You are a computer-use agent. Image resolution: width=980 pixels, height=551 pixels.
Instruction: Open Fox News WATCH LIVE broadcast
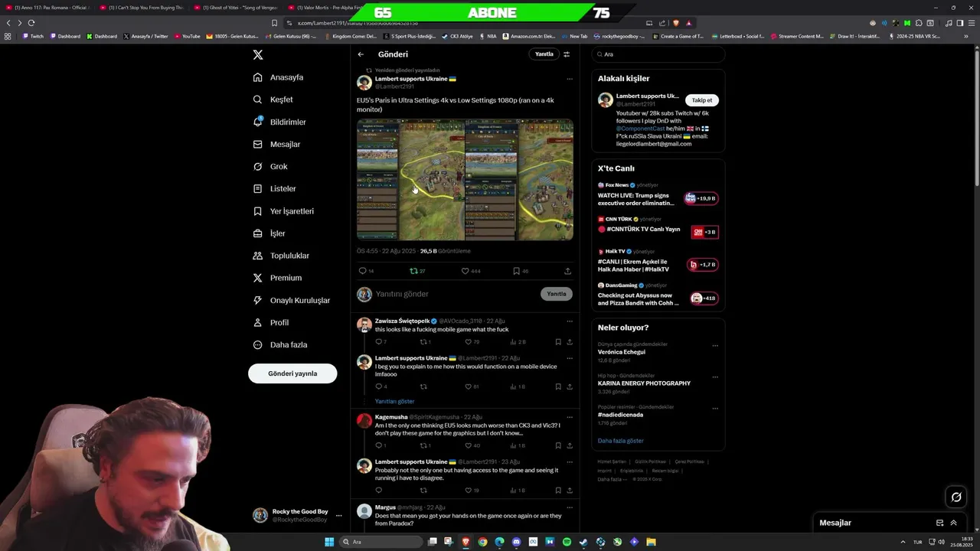(658, 195)
